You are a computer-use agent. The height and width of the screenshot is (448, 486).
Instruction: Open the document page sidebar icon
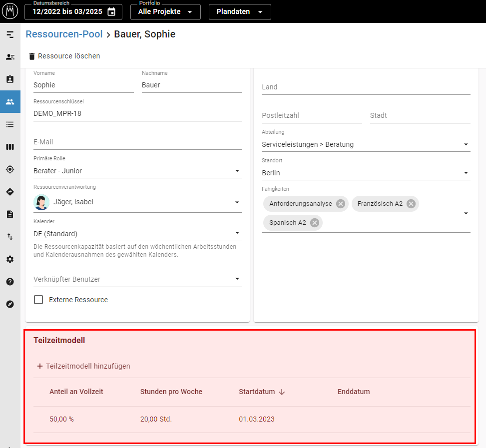pos(10,214)
